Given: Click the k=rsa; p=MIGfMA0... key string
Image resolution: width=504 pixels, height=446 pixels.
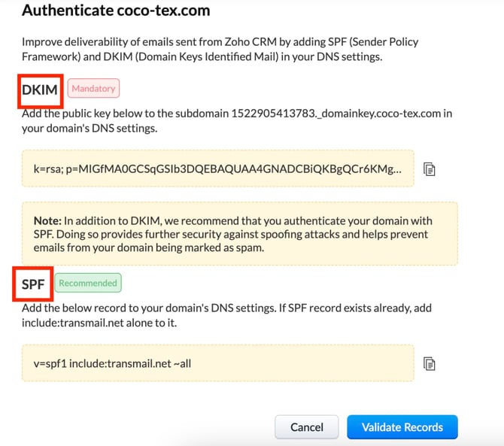Looking at the screenshot, I should point(217,168).
